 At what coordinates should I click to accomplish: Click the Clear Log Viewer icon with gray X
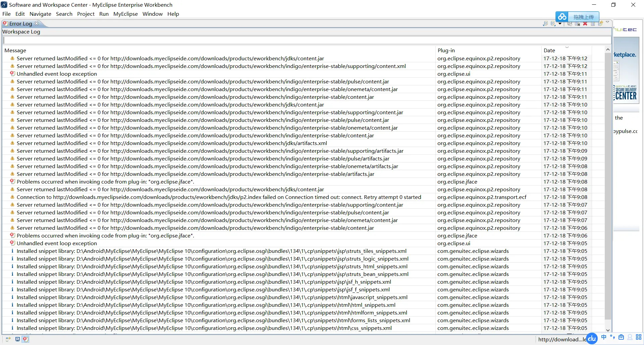click(x=577, y=23)
